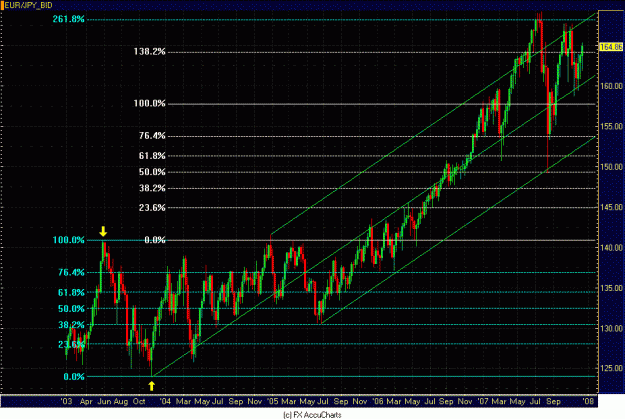Select the cyan 50.0% retracement label
The image size is (625, 419).
(71, 309)
